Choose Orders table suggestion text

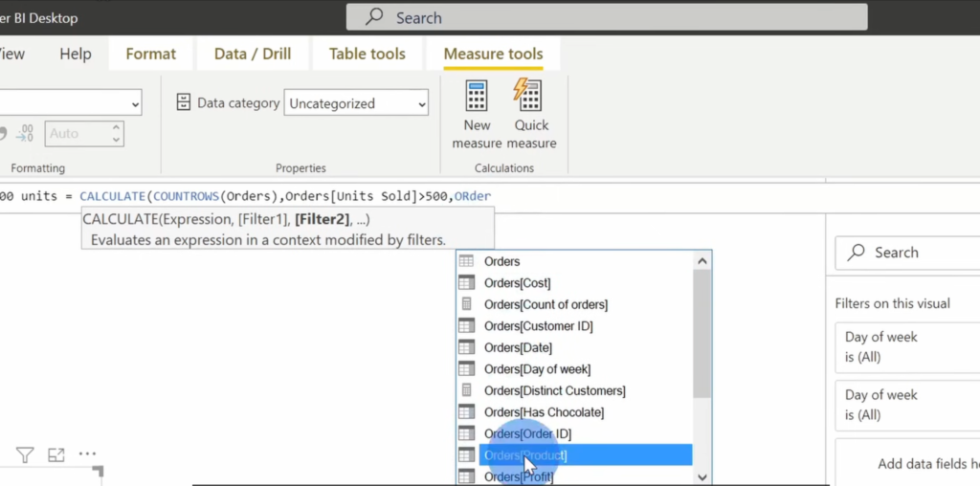(501, 261)
